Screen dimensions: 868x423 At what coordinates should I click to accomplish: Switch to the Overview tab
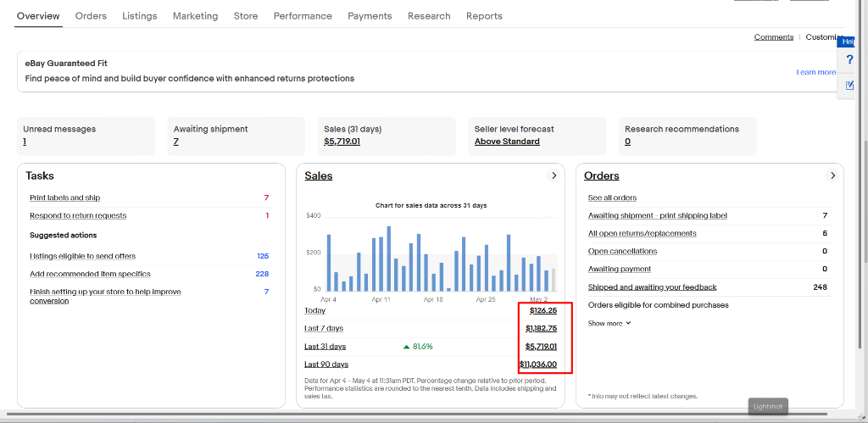[x=38, y=16]
